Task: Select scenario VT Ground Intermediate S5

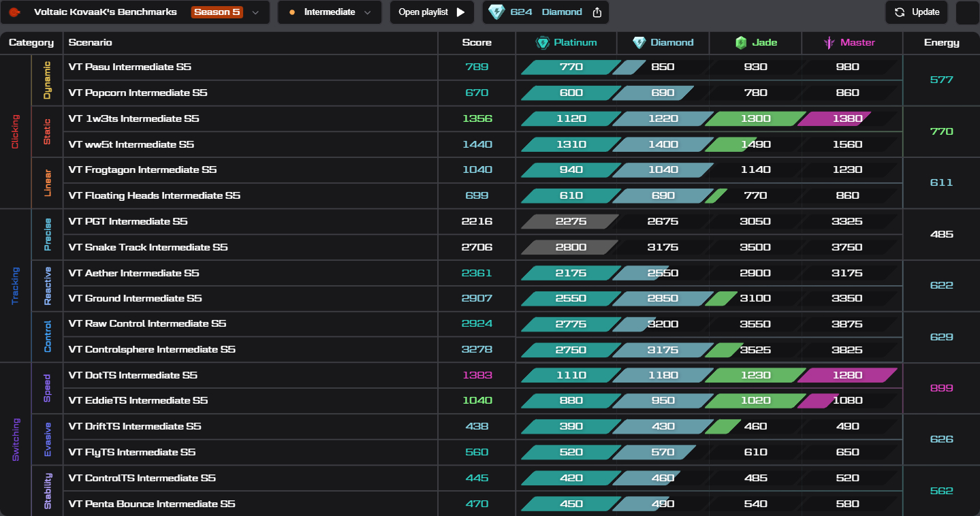Action: 136,298
